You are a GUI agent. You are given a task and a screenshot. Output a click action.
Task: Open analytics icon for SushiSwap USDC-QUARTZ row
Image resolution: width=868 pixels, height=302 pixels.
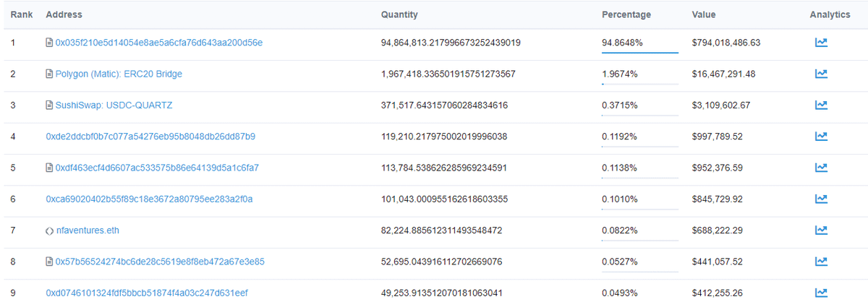point(820,105)
